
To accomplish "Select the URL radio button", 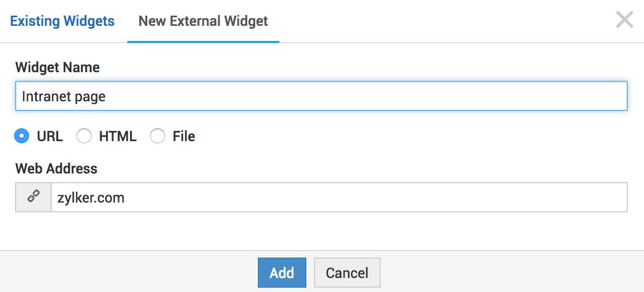I will pyautogui.click(x=22, y=136).
